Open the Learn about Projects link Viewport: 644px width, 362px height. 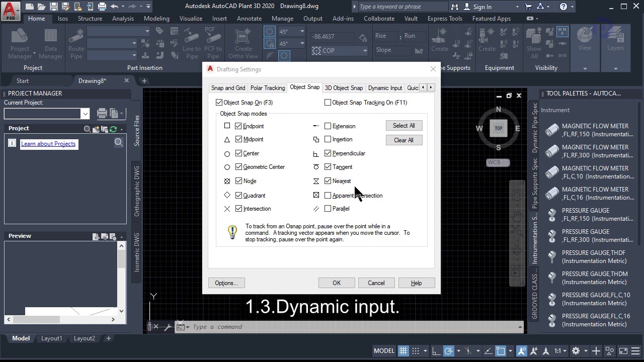[48, 144]
